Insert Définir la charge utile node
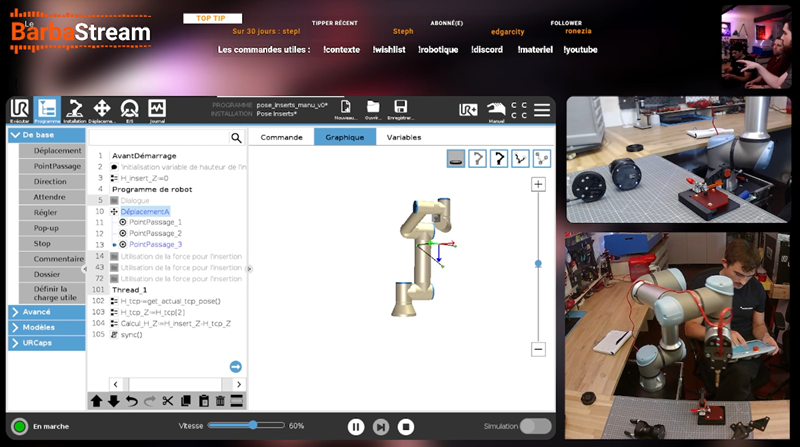The height and width of the screenshot is (447, 800). [x=52, y=293]
